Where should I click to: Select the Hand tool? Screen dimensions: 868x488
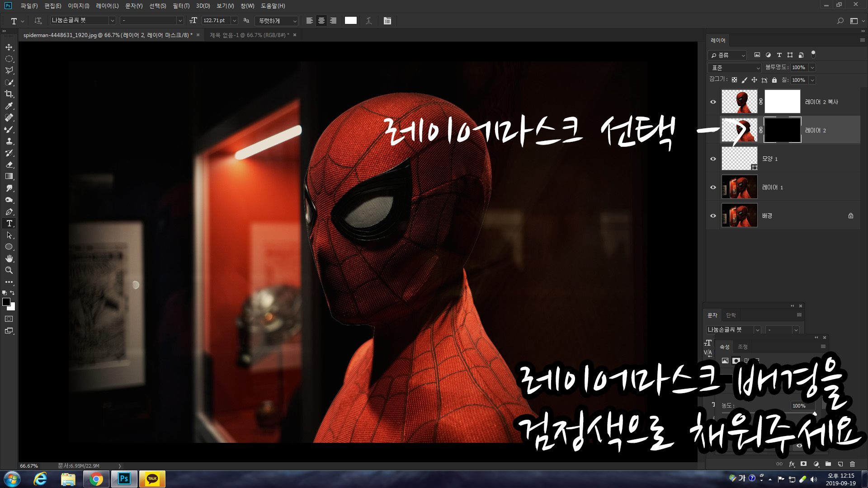click(9, 258)
